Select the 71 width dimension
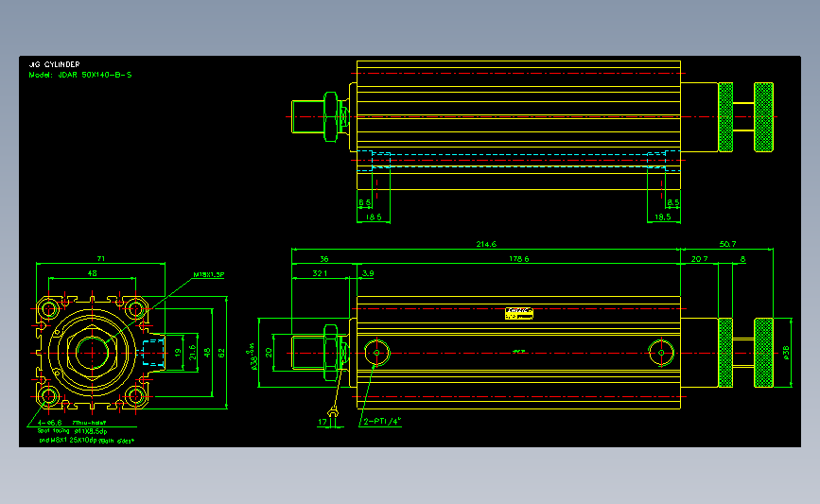 (x=101, y=259)
